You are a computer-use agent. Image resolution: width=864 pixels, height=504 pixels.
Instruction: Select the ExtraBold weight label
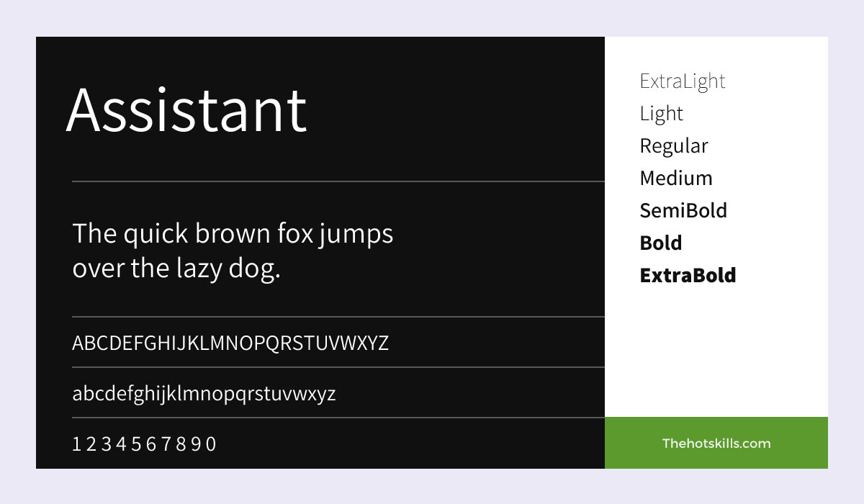[688, 275]
